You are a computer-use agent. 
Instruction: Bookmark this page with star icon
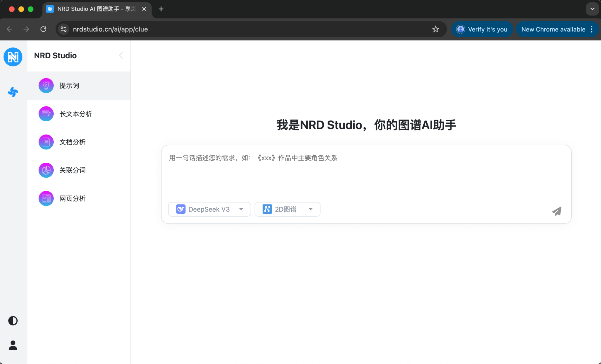tap(435, 29)
